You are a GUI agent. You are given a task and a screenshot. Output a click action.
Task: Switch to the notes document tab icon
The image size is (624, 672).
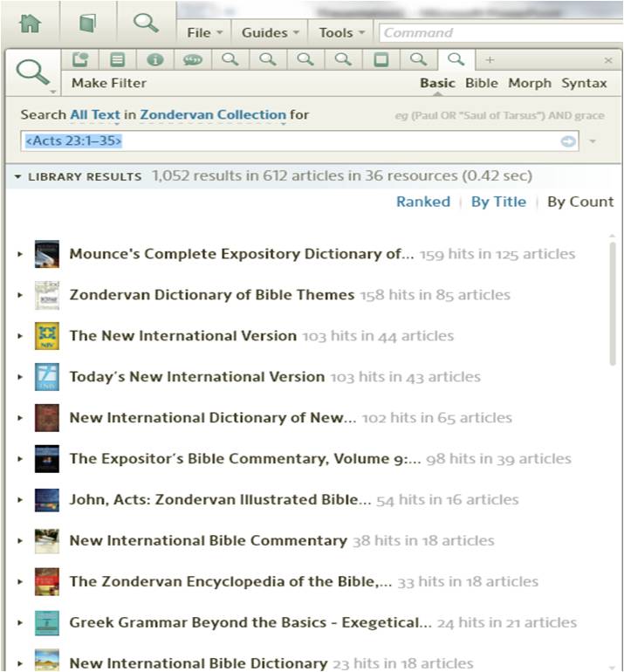pyautogui.click(x=80, y=59)
